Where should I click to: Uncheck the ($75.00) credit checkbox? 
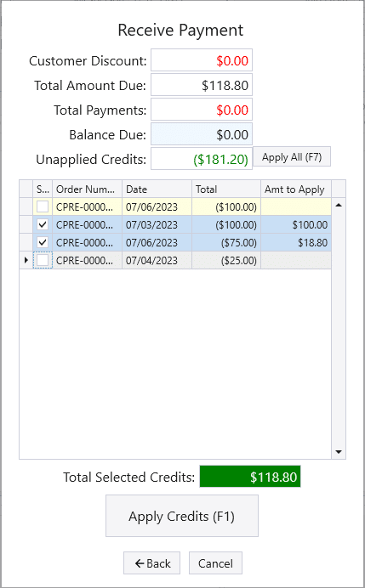coord(43,243)
